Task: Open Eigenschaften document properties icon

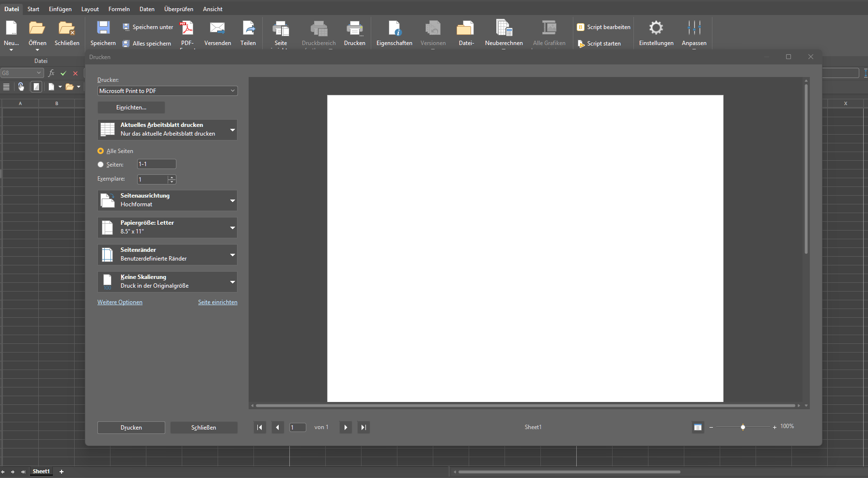Action: click(x=395, y=28)
